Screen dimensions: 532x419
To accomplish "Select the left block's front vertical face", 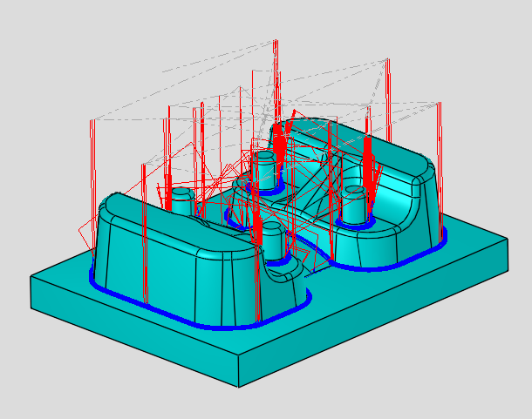I will click(174, 279).
